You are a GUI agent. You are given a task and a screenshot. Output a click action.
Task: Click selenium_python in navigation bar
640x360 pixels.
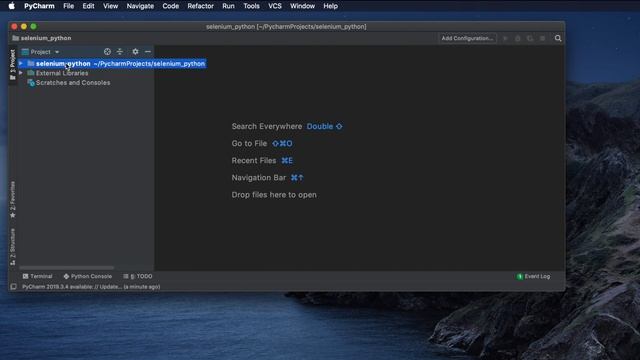[x=46, y=38]
